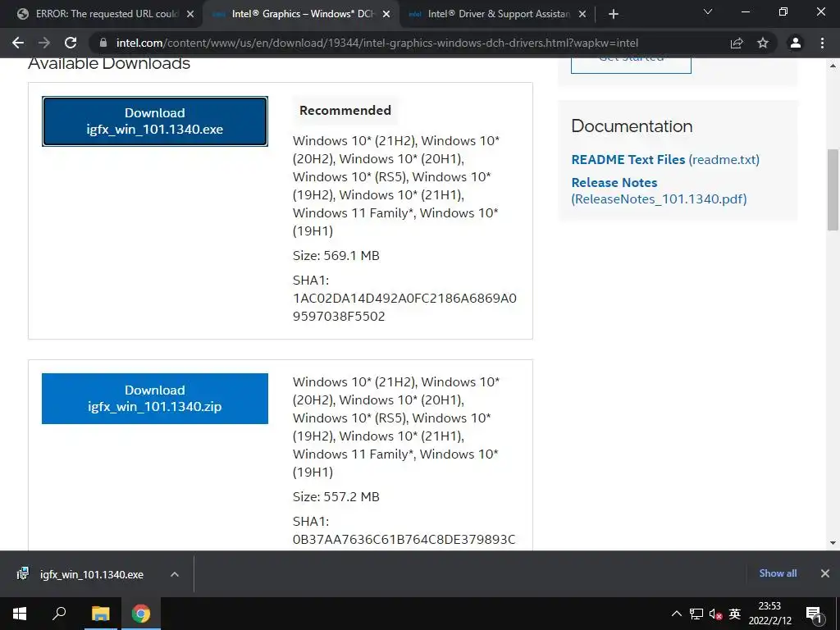Go back to the previous page
Image resolution: width=840 pixels, height=630 pixels.
18,43
